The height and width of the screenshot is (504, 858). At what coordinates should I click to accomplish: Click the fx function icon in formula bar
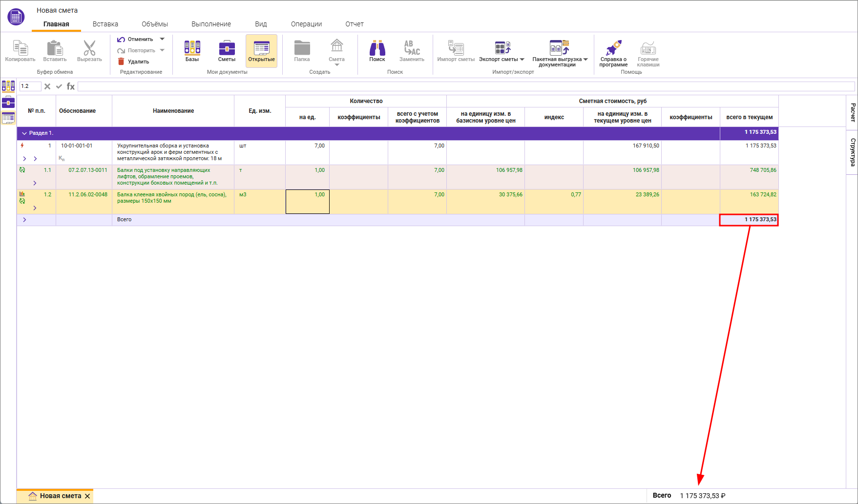(71, 86)
